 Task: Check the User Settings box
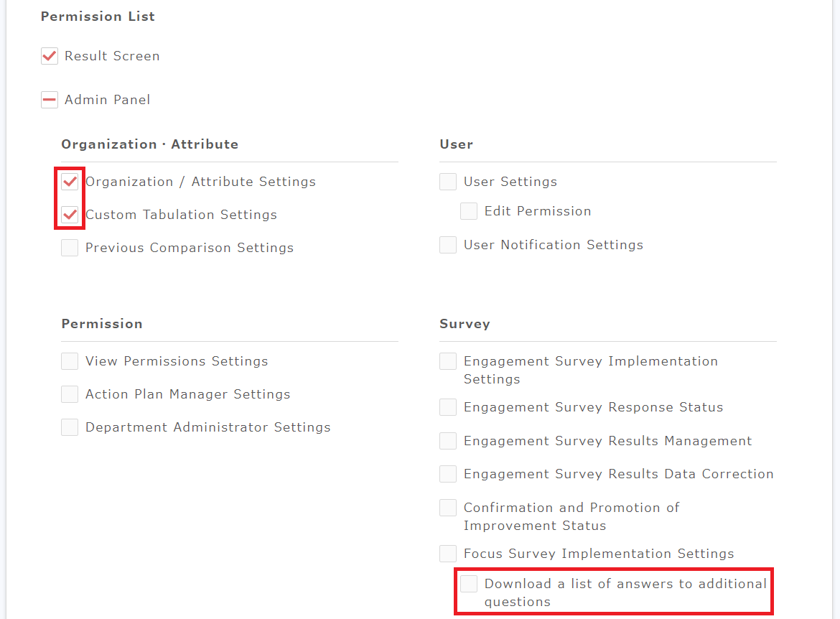[x=448, y=182]
